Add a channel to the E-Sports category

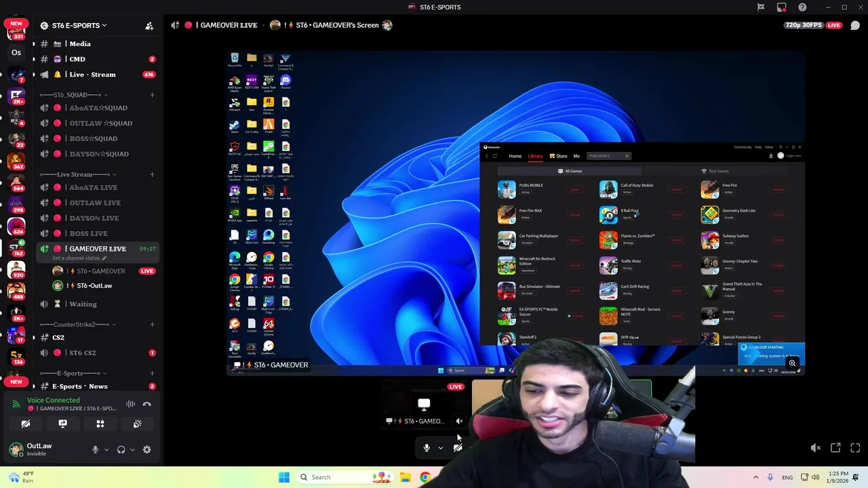point(152,373)
